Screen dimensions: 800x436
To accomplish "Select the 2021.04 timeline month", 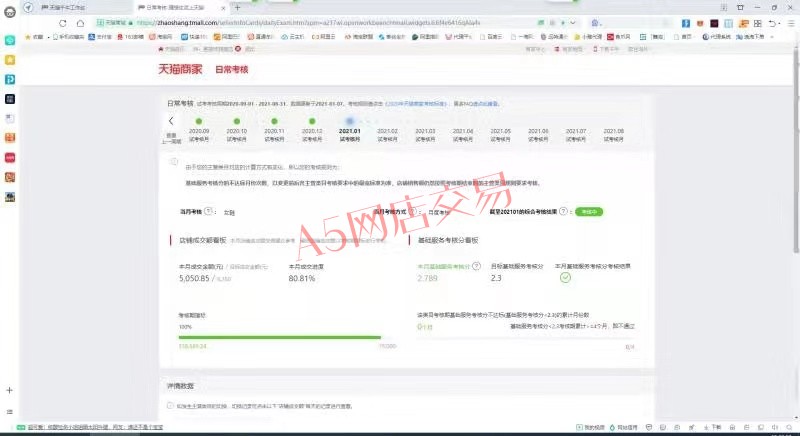I will tap(463, 135).
